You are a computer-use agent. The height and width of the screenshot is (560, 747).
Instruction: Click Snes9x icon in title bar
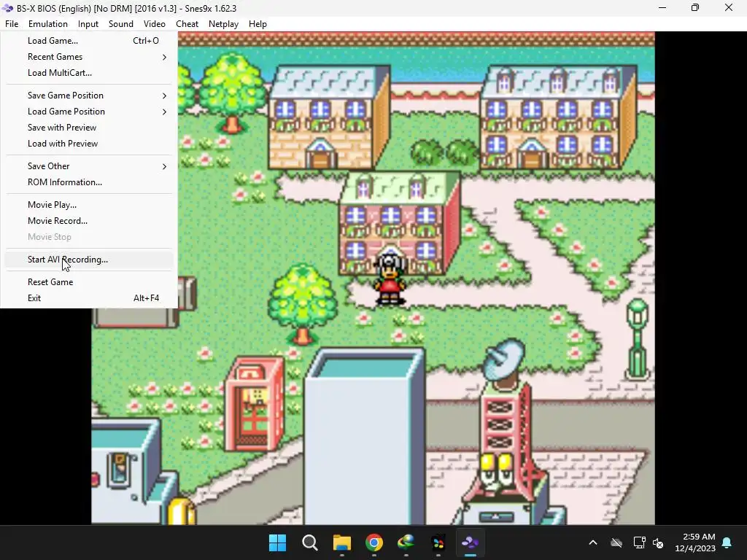(x=7, y=8)
